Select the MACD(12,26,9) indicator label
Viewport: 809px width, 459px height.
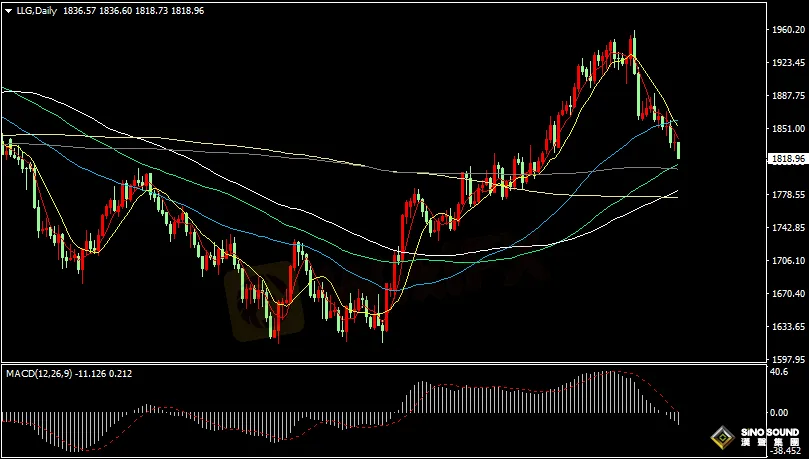pyautogui.click(x=41, y=375)
